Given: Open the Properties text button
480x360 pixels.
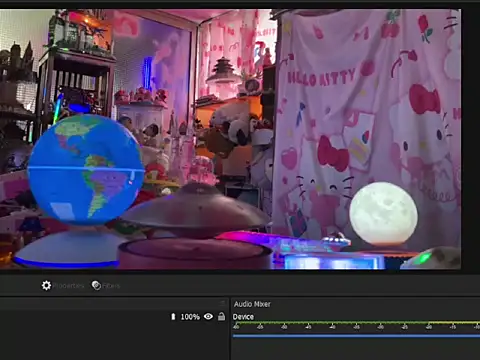Looking at the screenshot, I should [x=69, y=286].
